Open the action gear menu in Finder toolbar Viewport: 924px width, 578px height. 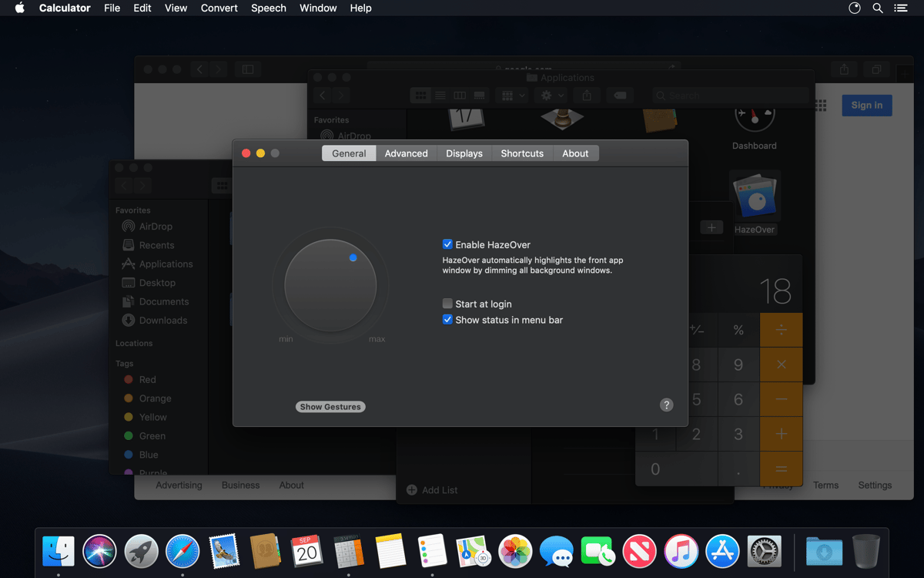tap(550, 95)
